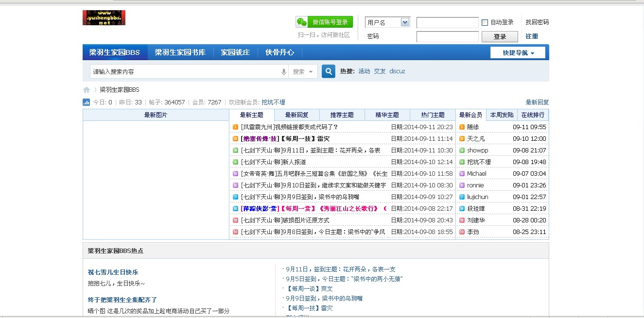Click rank 2 badge beside 绝塞传烽 thread

pyautogui.click(x=235, y=139)
